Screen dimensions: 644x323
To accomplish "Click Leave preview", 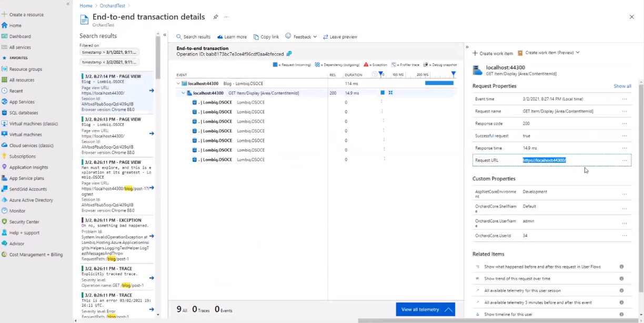I will [340, 37].
